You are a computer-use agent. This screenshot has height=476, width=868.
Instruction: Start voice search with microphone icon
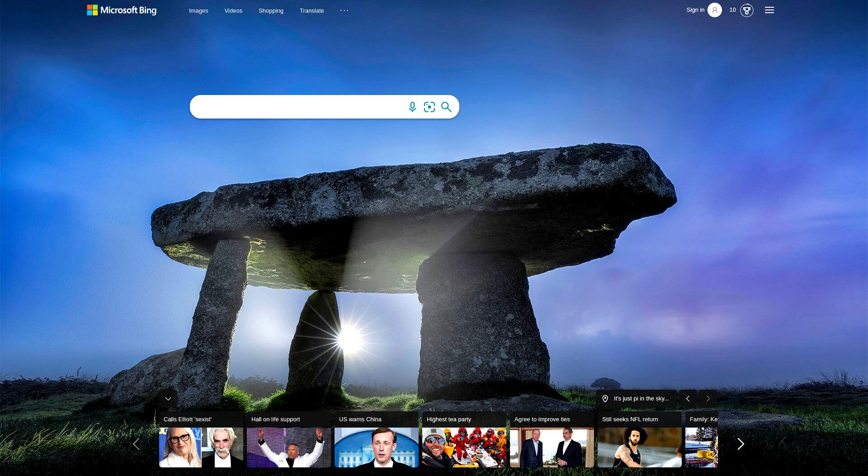[x=412, y=107]
